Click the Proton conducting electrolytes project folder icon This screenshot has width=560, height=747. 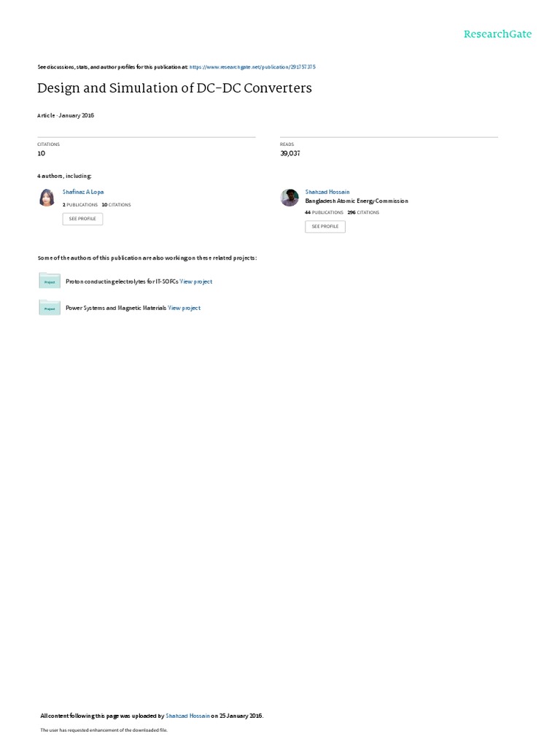point(50,281)
